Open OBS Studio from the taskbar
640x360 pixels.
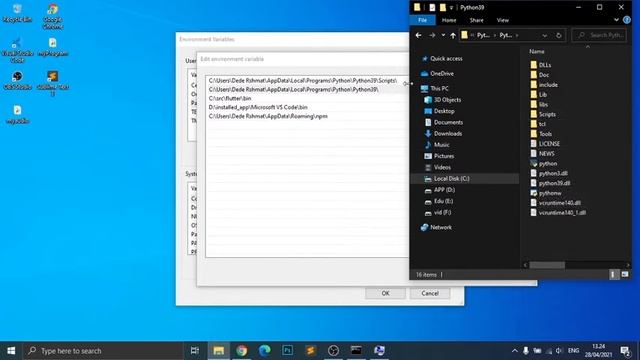[333, 351]
